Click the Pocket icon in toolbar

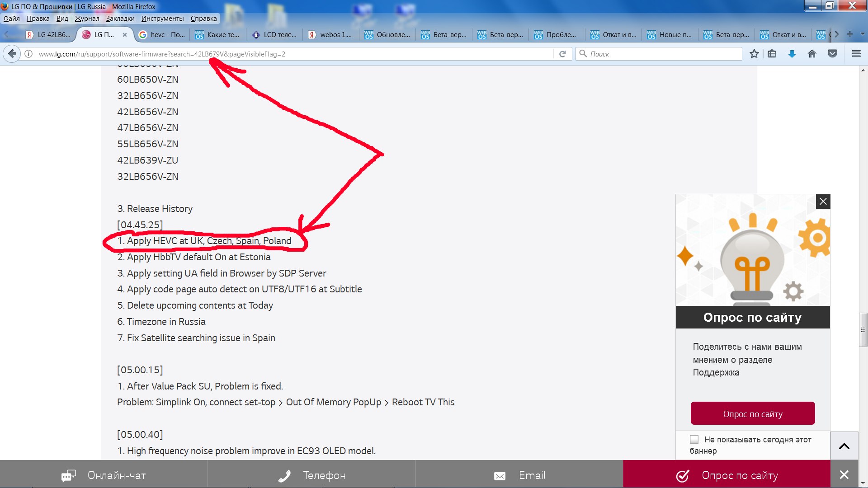coord(832,54)
